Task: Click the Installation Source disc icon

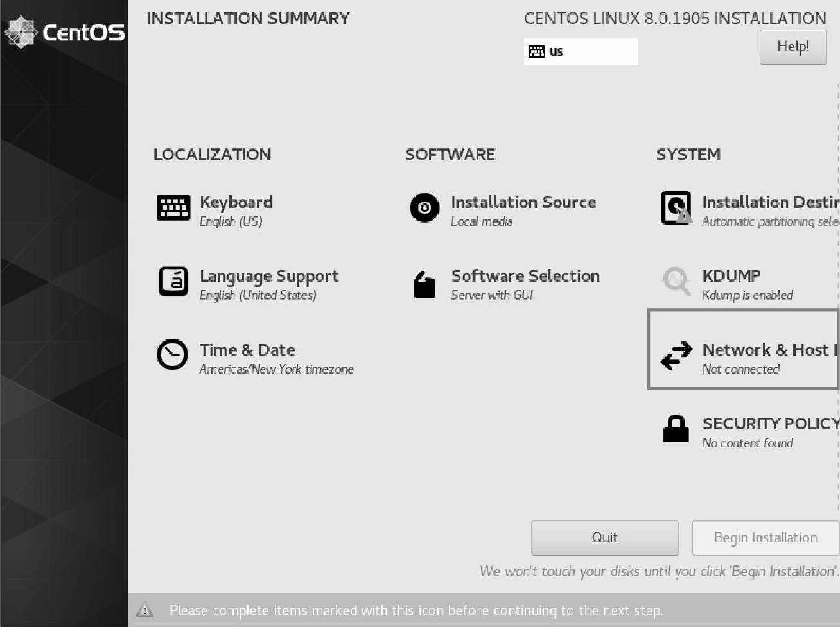Action: point(424,208)
